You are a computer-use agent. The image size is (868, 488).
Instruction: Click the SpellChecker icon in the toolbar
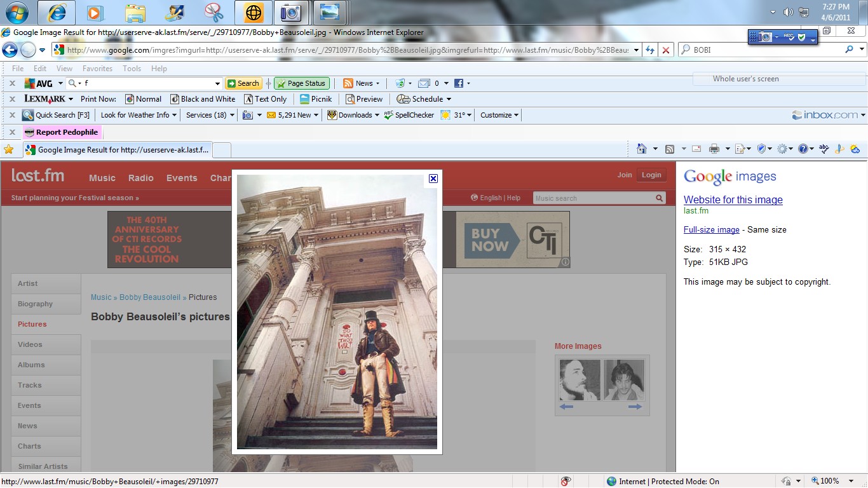(x=389, y=115)
